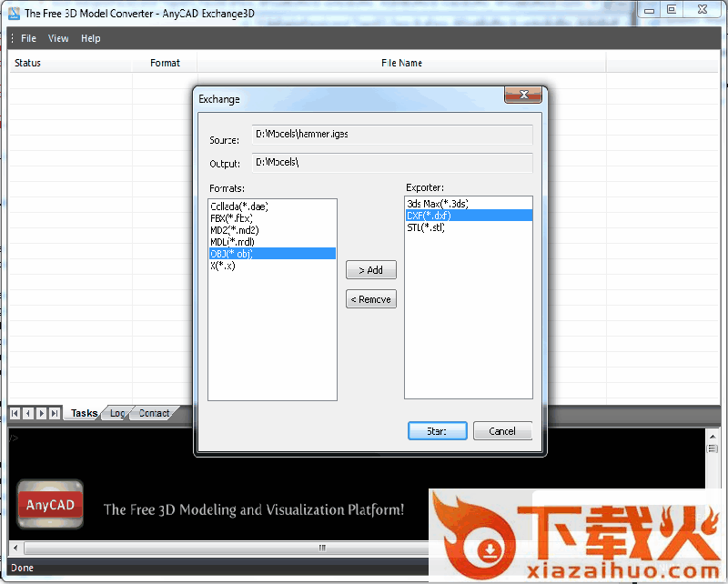The height and width of the screenshot is (584, 728).
Task: Click the < Remove button
Action: [371, 299]
